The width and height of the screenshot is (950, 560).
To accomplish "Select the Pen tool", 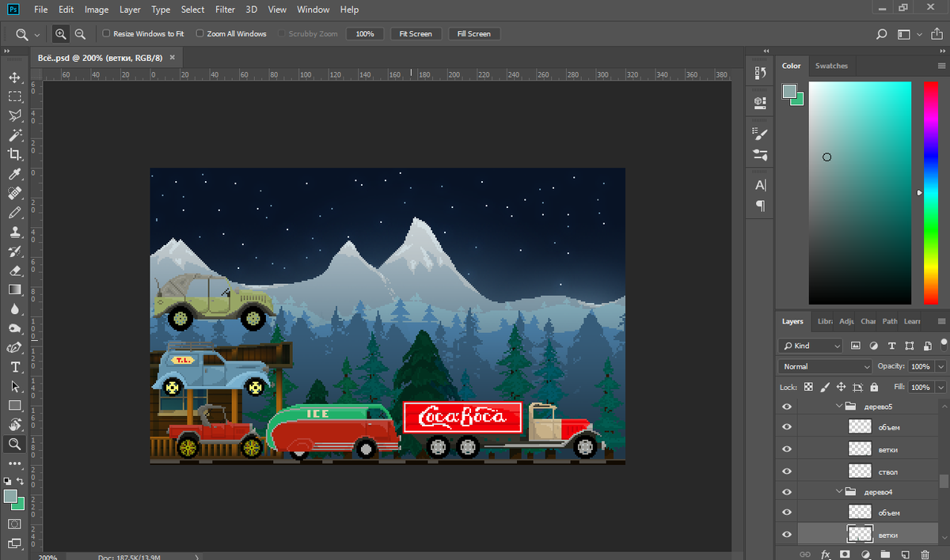I will tap(14, 348).
